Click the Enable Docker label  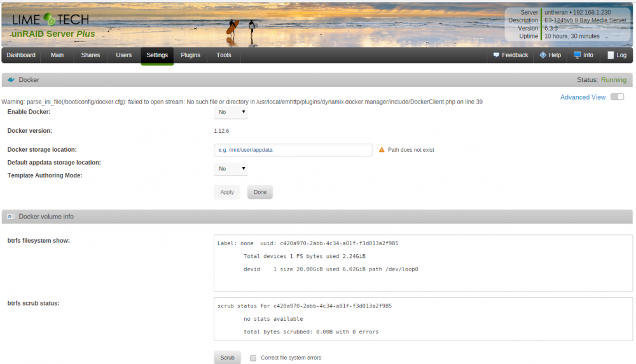pyautogui.click(x=29, y=112)
